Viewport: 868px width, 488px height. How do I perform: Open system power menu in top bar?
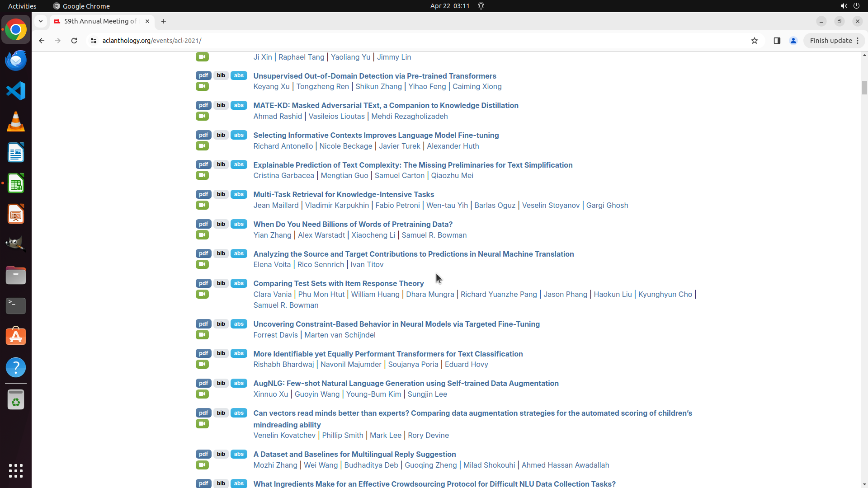[x=856, y=6]
